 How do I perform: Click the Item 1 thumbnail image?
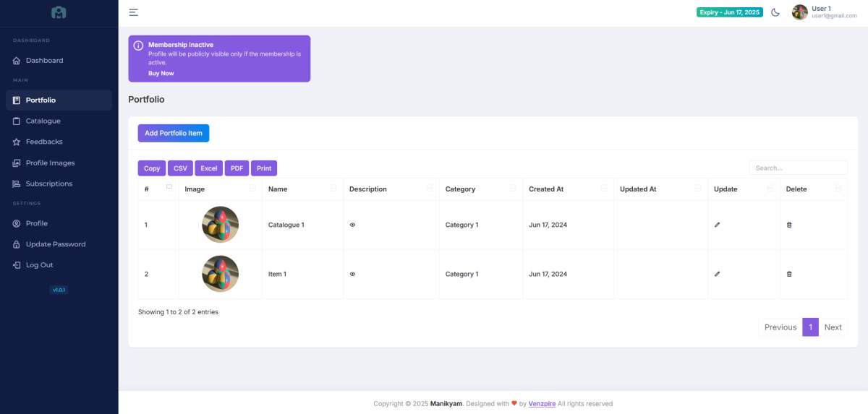point(220,274)
